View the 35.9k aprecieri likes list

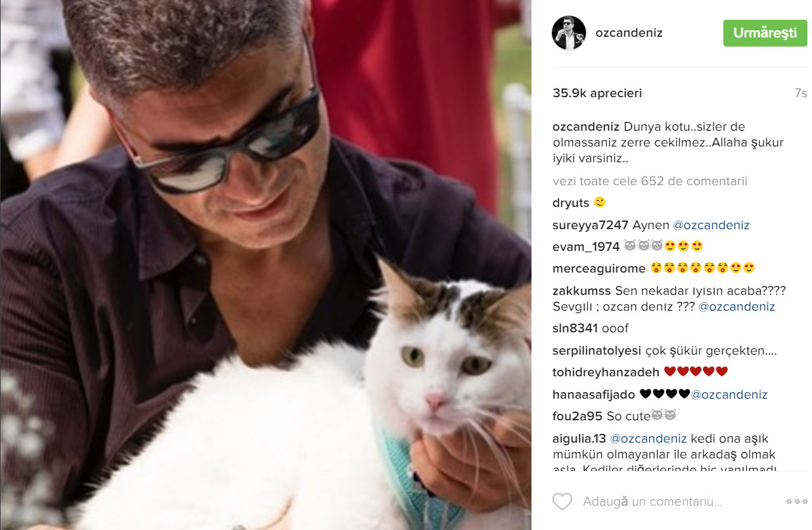[597, 93]
